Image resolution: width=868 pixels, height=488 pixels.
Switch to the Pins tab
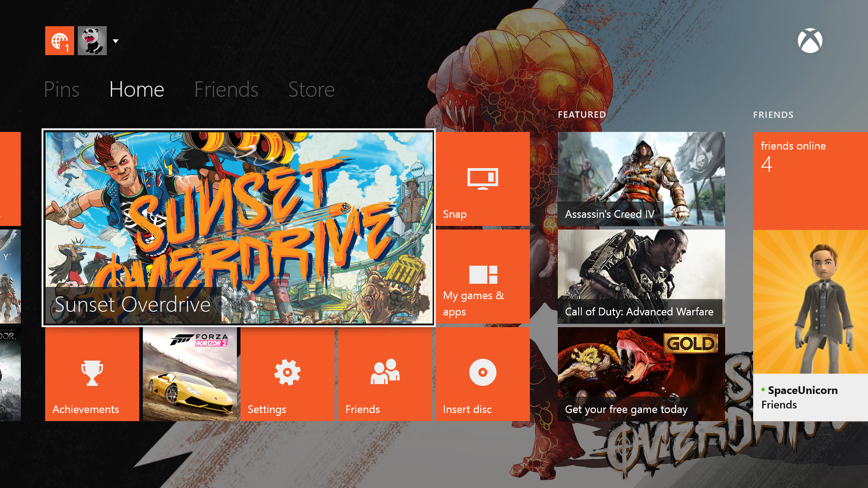point(61,89)
